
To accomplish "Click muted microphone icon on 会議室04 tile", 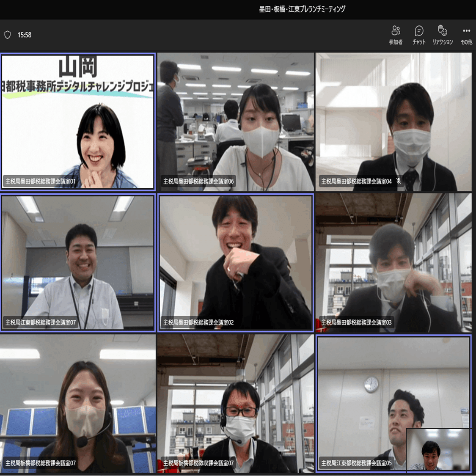I will click(399, 181).
